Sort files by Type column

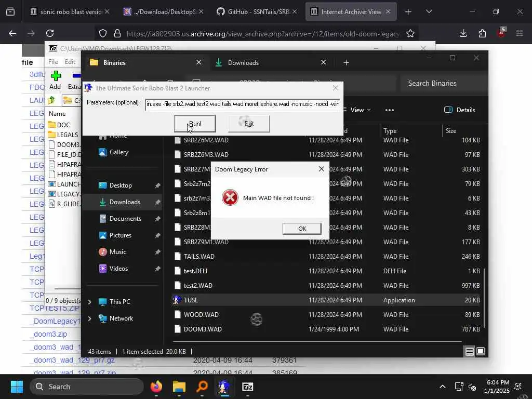pos(390,130)
